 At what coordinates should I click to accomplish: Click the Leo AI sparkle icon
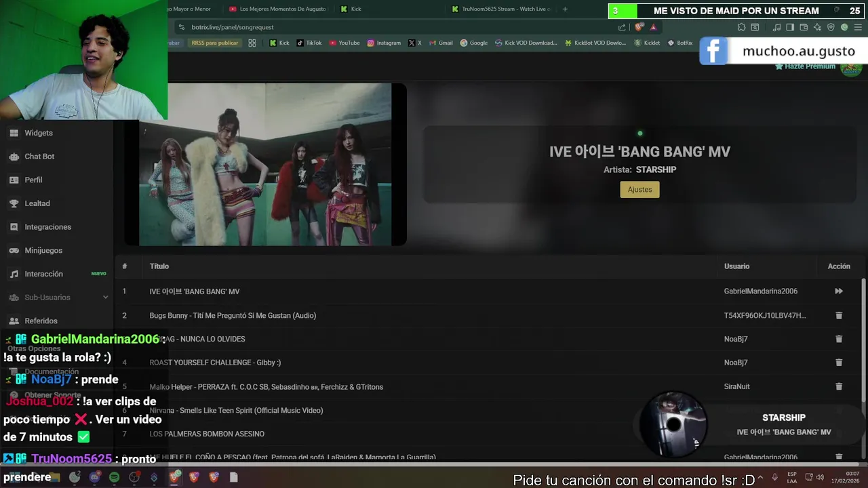pyautogui.click(x=817, y=27)
